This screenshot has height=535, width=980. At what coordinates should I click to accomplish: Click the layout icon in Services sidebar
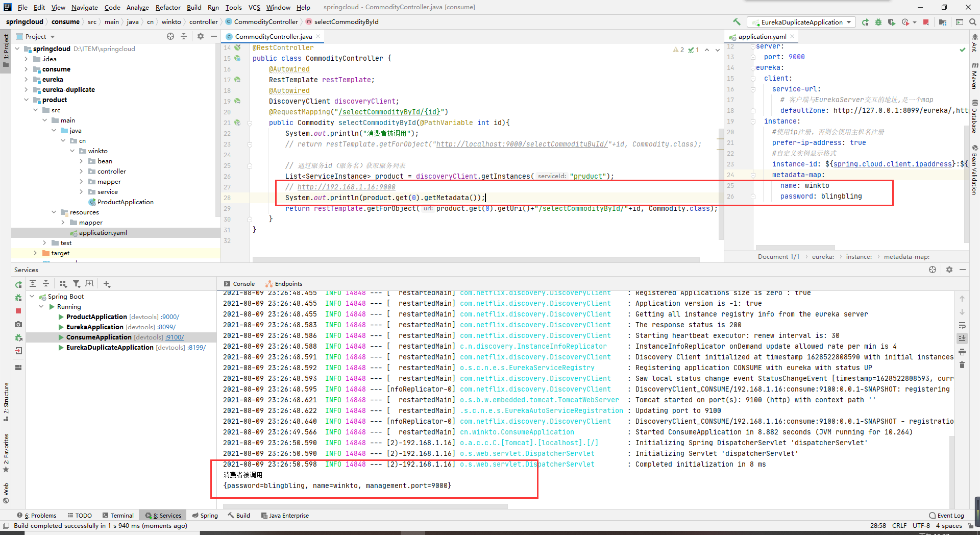pyautogui.click(x=18, y=367)
